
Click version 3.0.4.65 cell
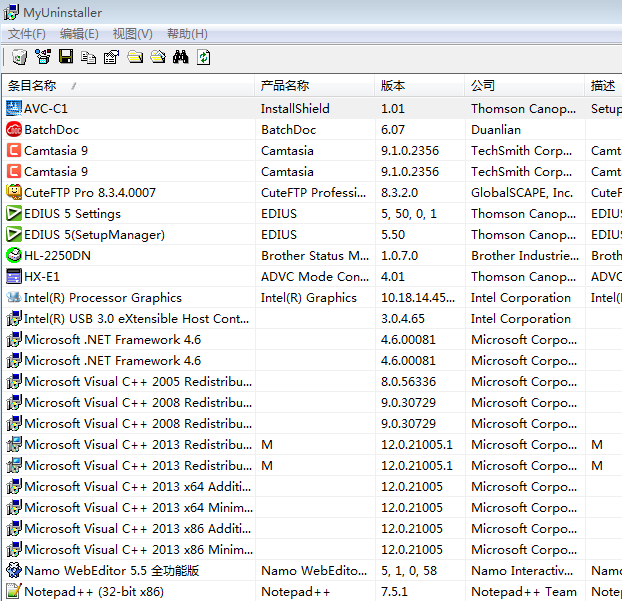pos(403,319)
